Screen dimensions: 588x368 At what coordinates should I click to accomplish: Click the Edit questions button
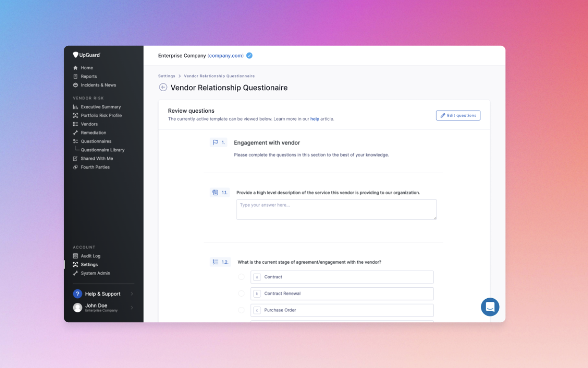(x=458, y=116)
